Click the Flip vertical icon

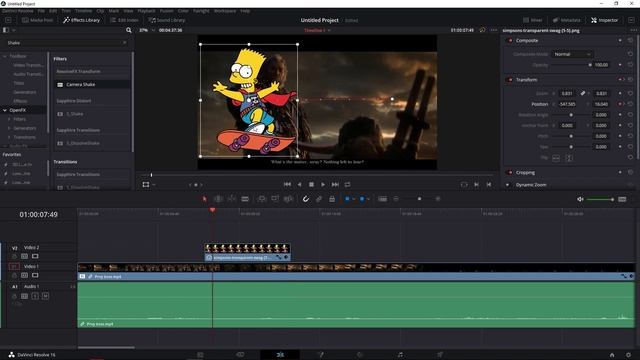click(569, 158)
